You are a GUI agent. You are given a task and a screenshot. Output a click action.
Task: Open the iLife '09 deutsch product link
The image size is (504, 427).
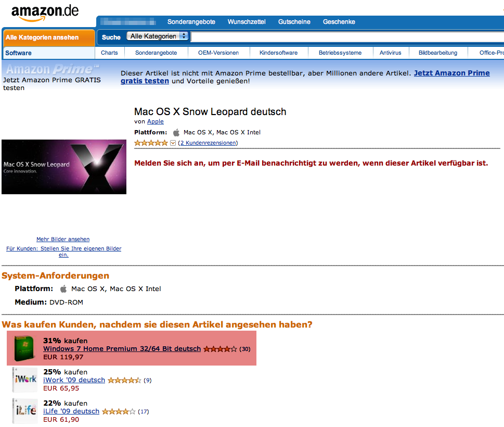coord(71,411)
